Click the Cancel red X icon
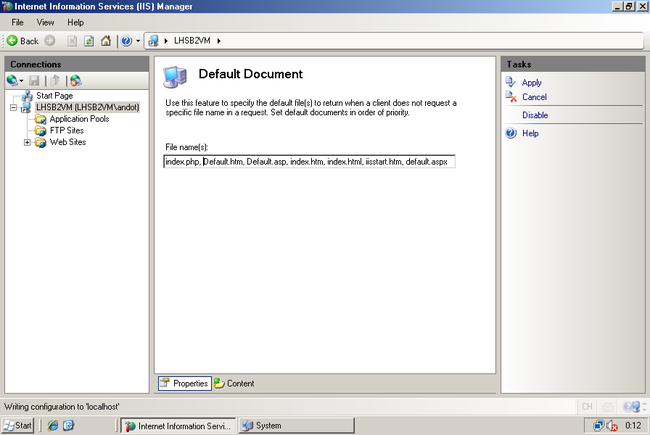This screenshot has height=435, width=650. click(x=511, y=97)
